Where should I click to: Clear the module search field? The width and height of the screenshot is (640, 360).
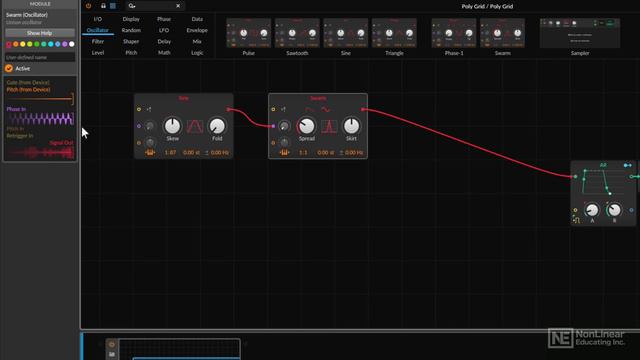178,6
